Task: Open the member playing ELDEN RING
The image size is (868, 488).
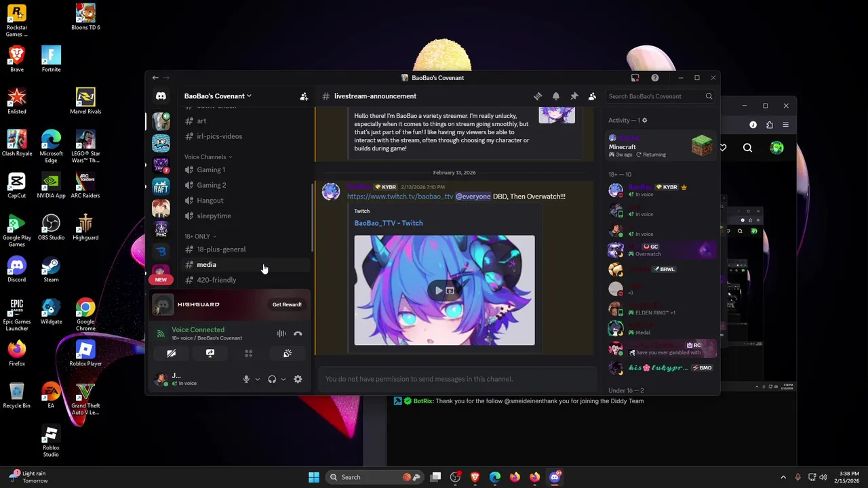Action: pos(661,309)
